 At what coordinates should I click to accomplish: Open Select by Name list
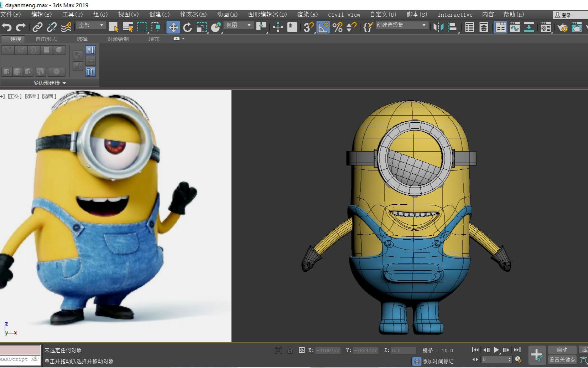(x=128, y=27)
